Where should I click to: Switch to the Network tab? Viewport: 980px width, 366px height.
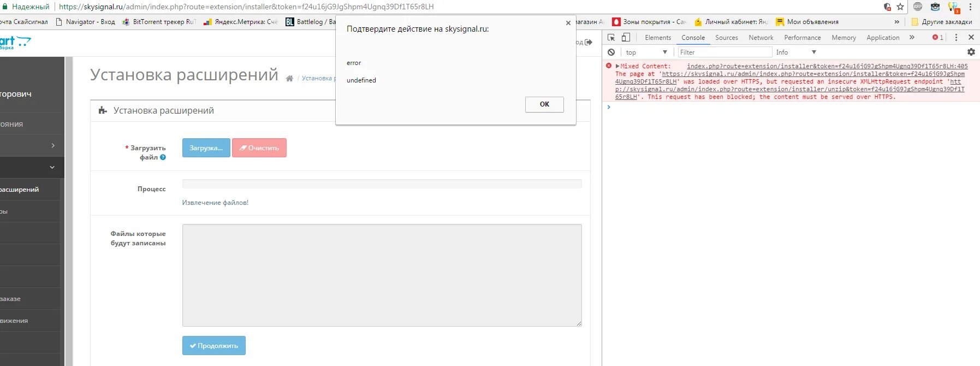pyautogui.click(x=761, y=37)
